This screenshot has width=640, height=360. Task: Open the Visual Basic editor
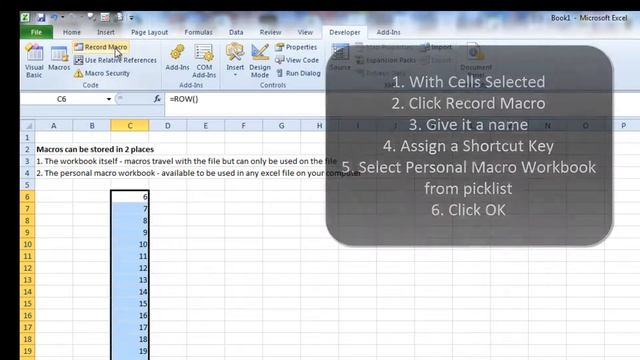click(34, 60)
